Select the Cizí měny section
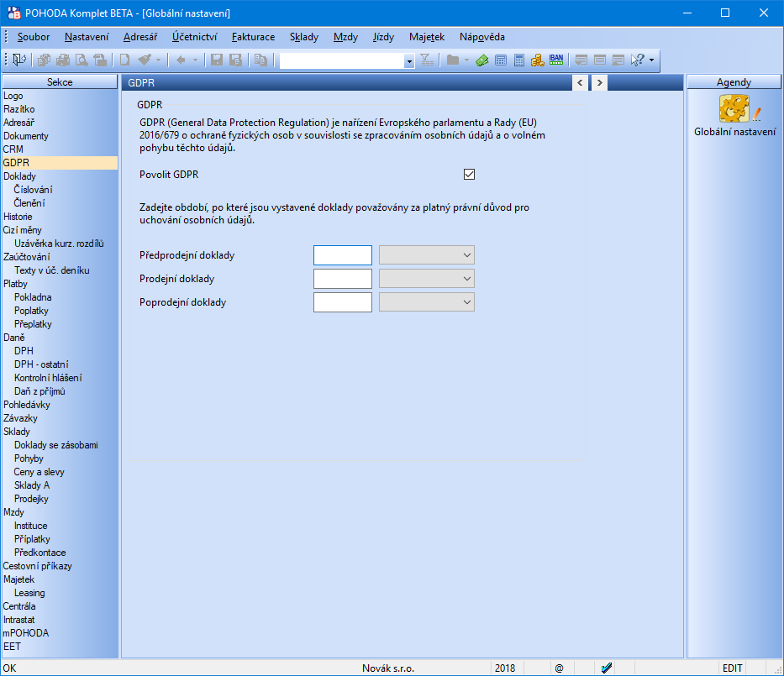 pyautogui.click(x=23, y=230)
